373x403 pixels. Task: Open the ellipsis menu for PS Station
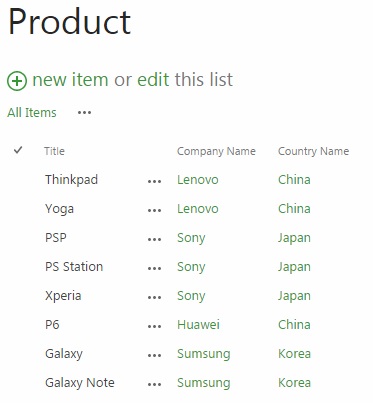pos(154,268)
